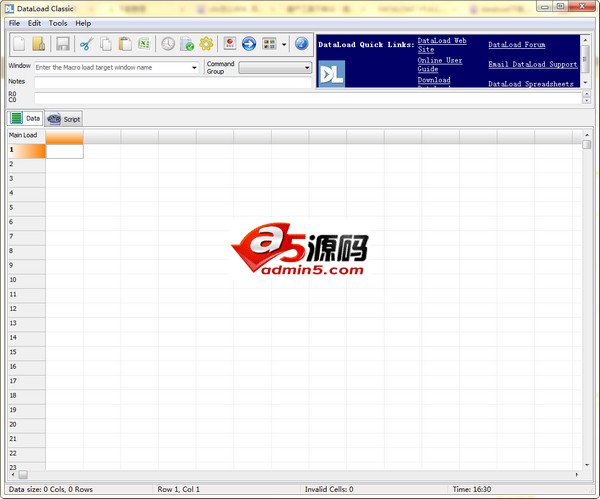This screenshot has width=600, height=499.
Task: Click the New blank document icon
Action: [x=19, y=44]
